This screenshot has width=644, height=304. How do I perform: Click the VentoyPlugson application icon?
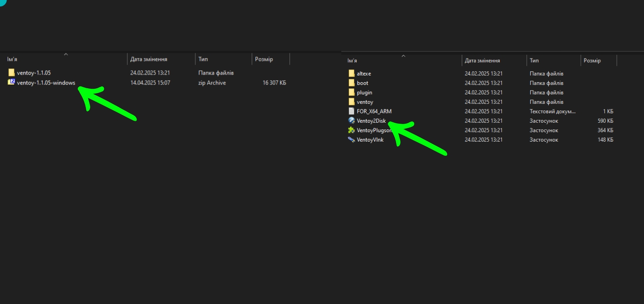(x=351, y=130)
